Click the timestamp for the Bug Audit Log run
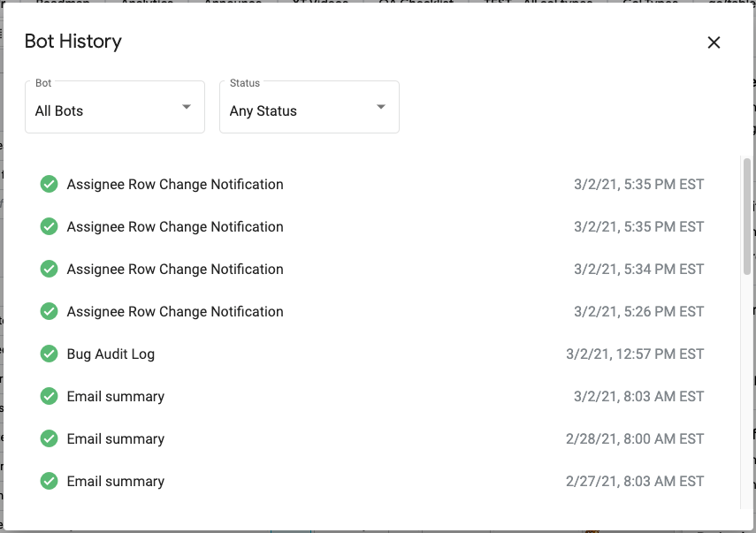 (x=635, y=354)
